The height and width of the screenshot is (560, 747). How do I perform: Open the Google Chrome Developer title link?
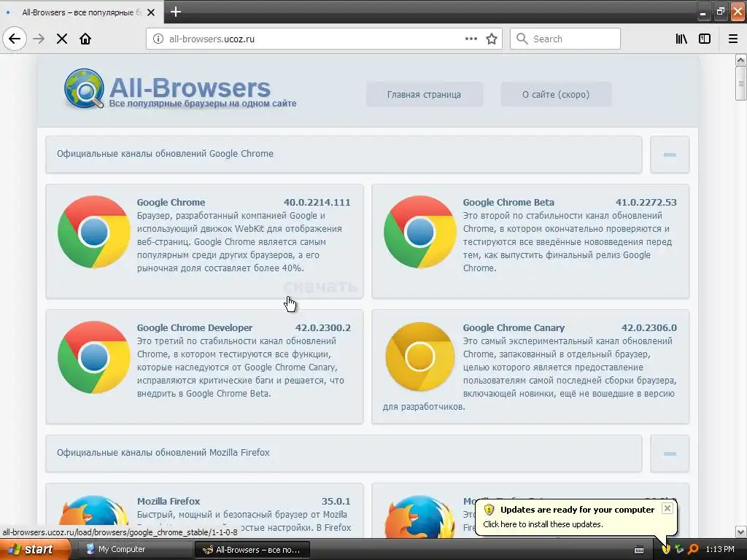[194, 327]
